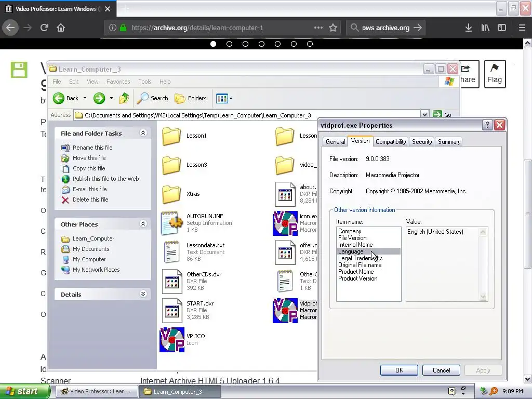Open Firefox downloads arrow icon
Screen dimensions: 532x399
point(469,28)
